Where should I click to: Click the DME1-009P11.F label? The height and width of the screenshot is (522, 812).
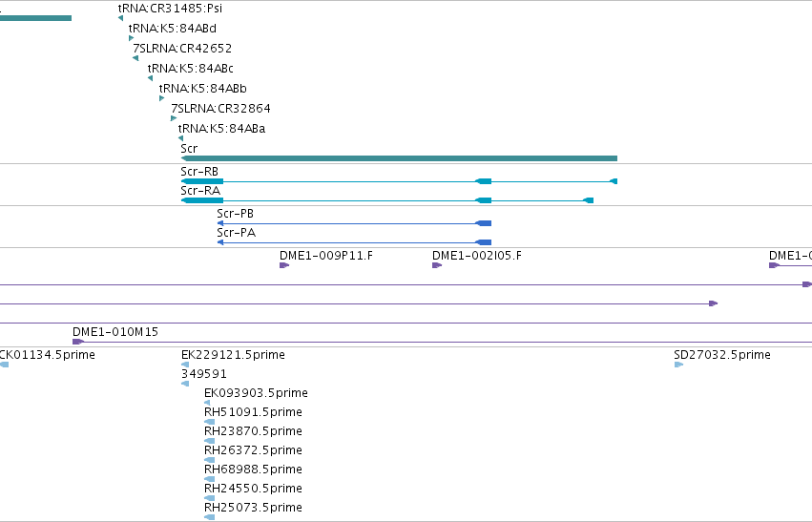click(x=326, y=256)
